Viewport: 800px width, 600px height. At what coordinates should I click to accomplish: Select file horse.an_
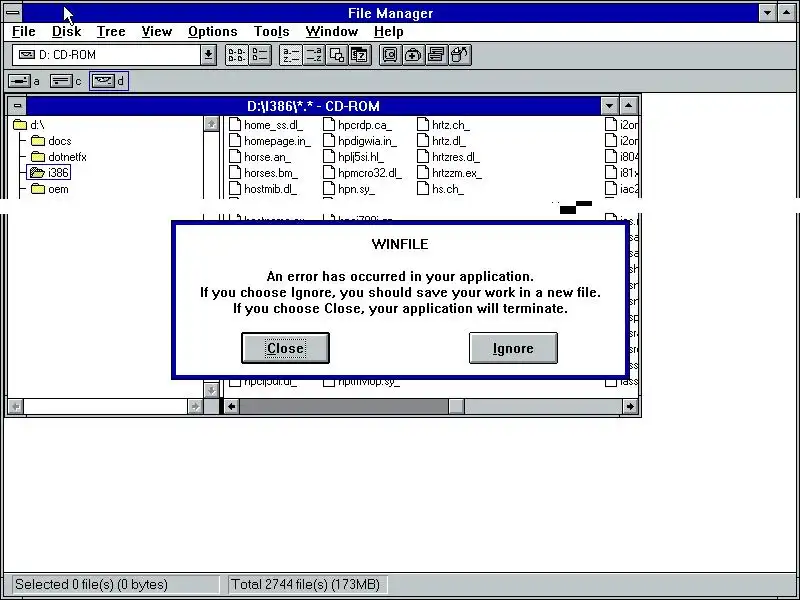click(260, 157)
